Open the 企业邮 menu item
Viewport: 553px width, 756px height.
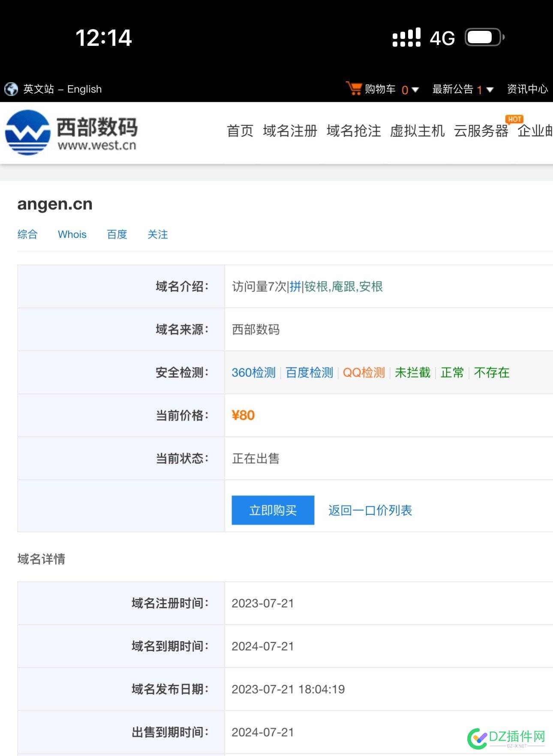point(535,131)
